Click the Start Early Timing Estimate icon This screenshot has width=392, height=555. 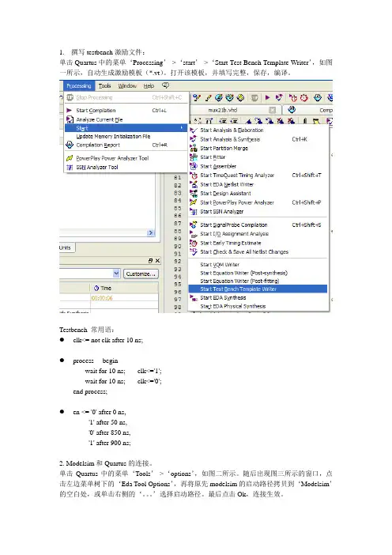pos(194,243)
